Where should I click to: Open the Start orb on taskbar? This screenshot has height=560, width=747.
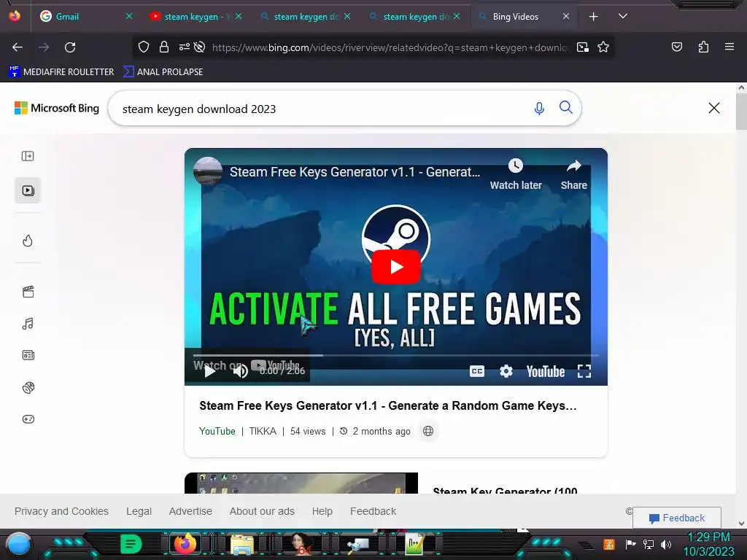tap(19, 544)
